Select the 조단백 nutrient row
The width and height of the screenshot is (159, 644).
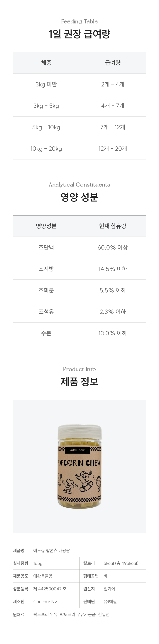[46, 247]
